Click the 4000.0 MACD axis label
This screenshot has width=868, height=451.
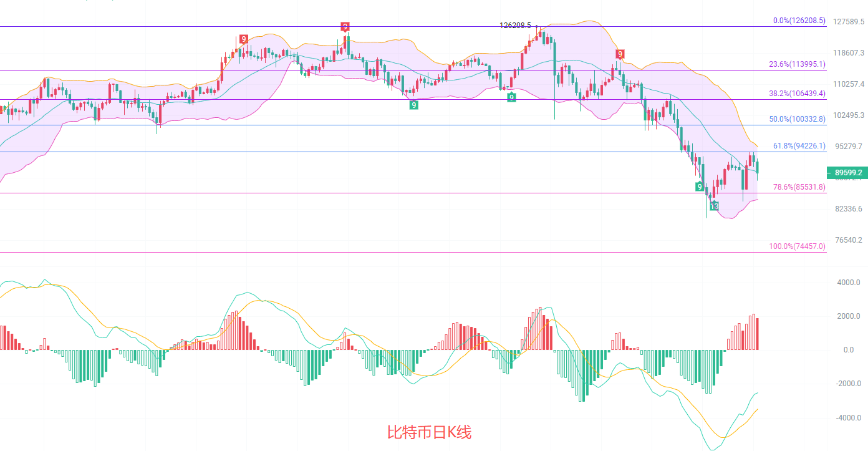[849, 283]
